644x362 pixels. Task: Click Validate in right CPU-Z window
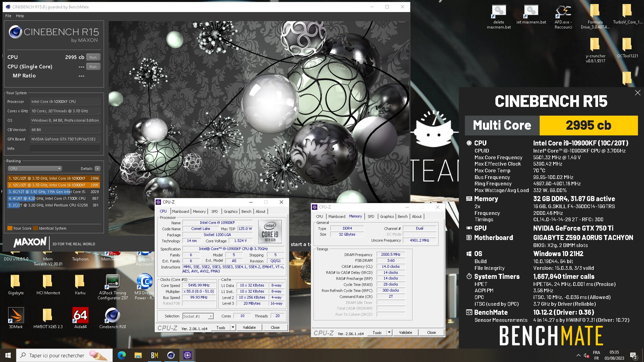pyautogui.click(x=406, y=333)
